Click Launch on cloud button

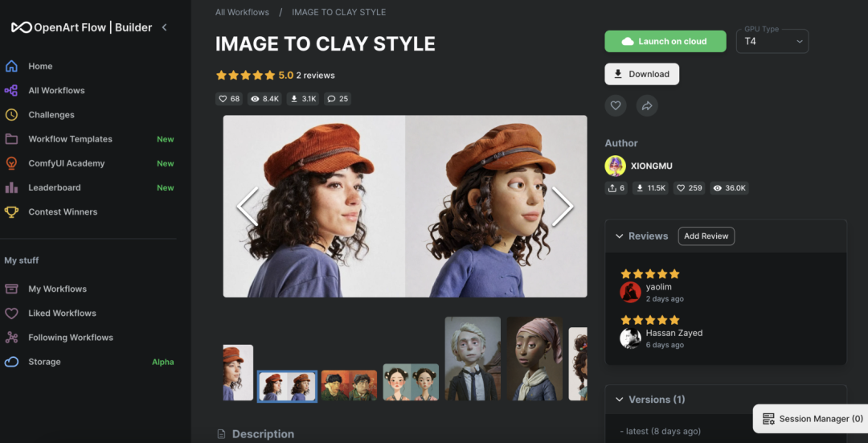(x=665, y=42)
